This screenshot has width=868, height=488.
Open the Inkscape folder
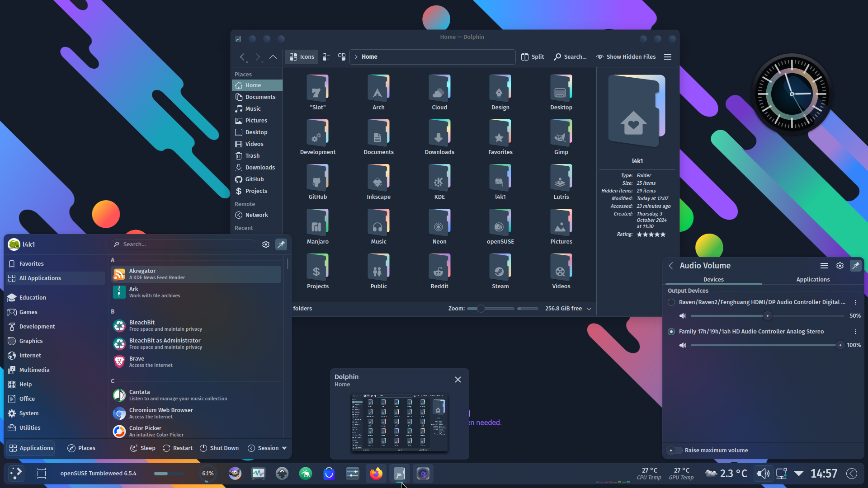[379, 182]
